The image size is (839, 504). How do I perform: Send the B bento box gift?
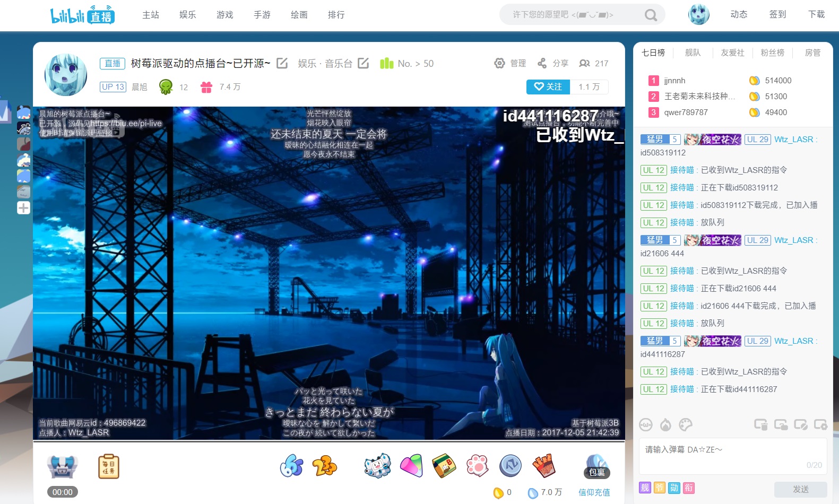point(444,466)
